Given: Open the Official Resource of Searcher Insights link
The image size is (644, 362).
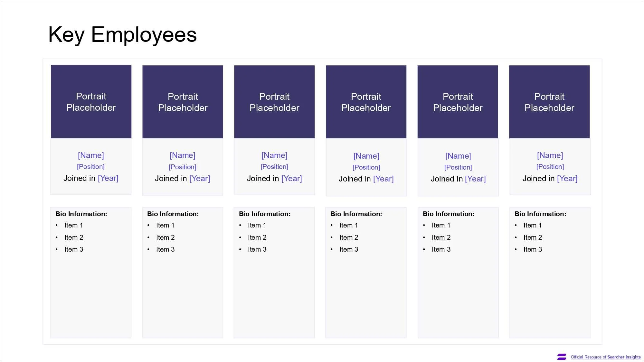Looking at the screenshot, I should pos(606,357).
